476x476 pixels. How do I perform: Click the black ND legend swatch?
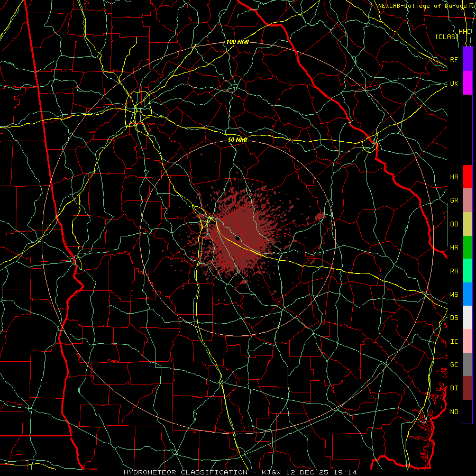[467, 411]
